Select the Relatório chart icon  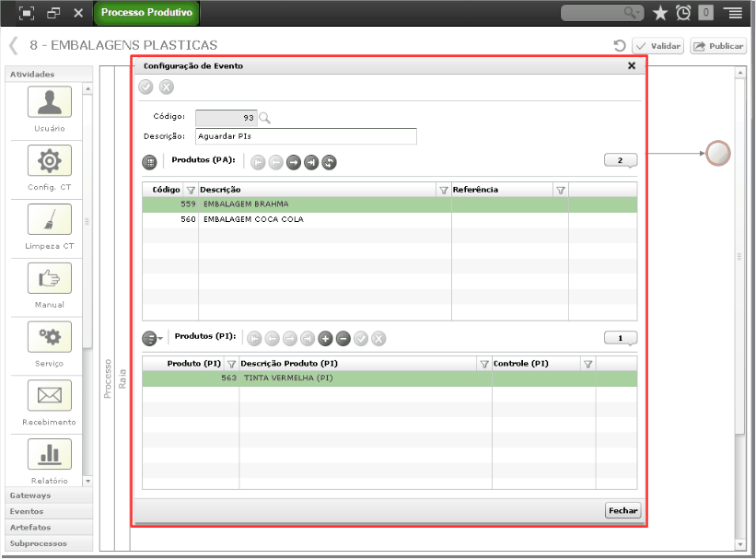click(x=50, y=454)
